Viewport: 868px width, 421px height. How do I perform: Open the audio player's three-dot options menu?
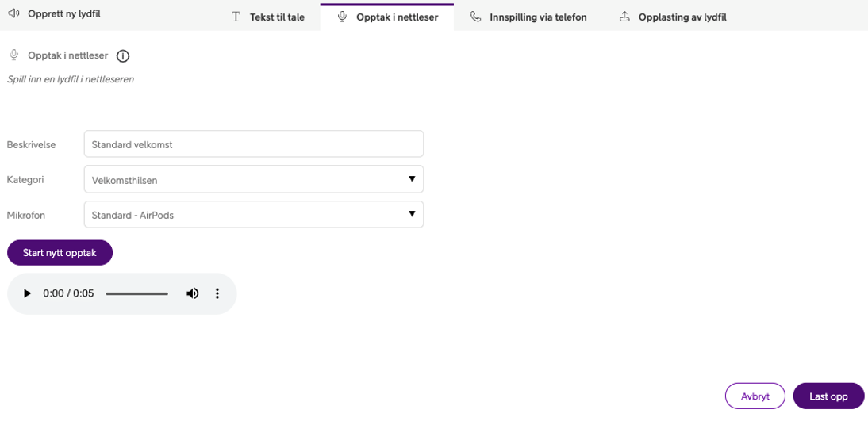click(217, 293)
